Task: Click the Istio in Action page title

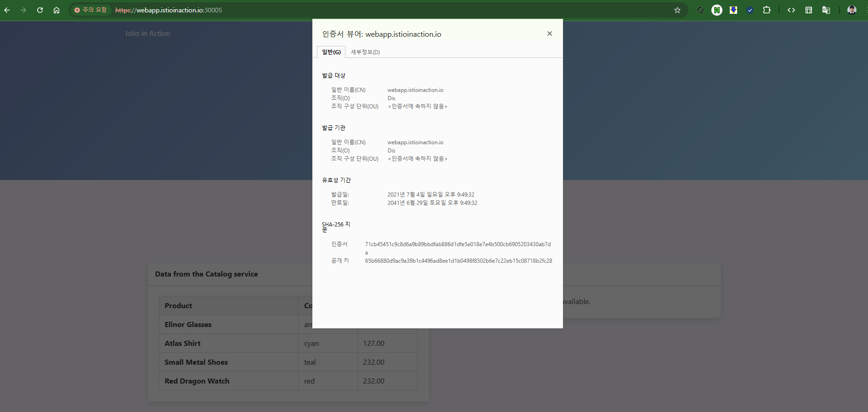Action: [148, 34]
